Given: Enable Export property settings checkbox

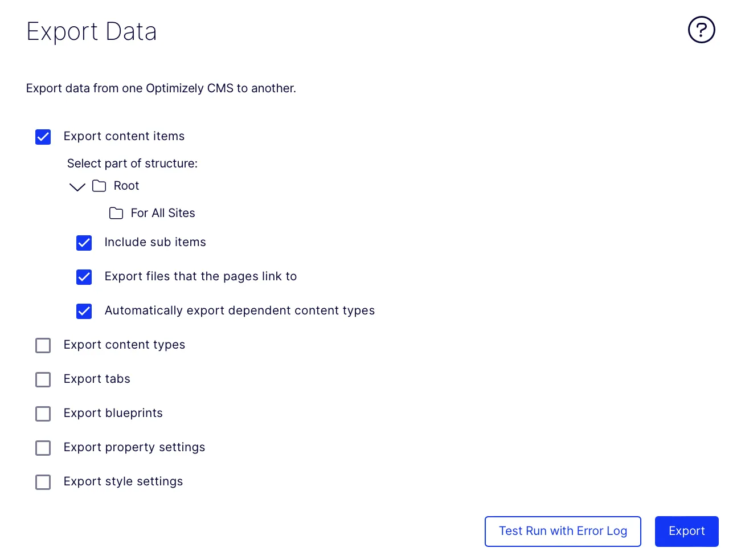Looking at the screenshot, I should (x=43, y=448).
